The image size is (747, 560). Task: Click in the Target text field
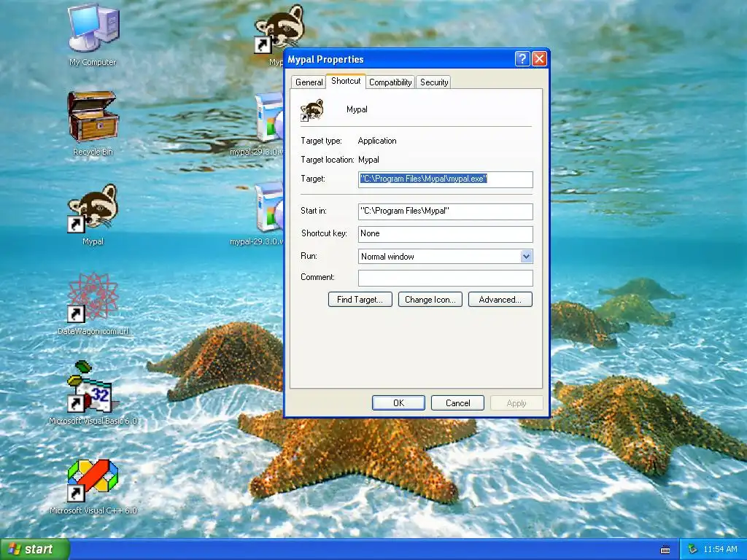tap(446, 179)
